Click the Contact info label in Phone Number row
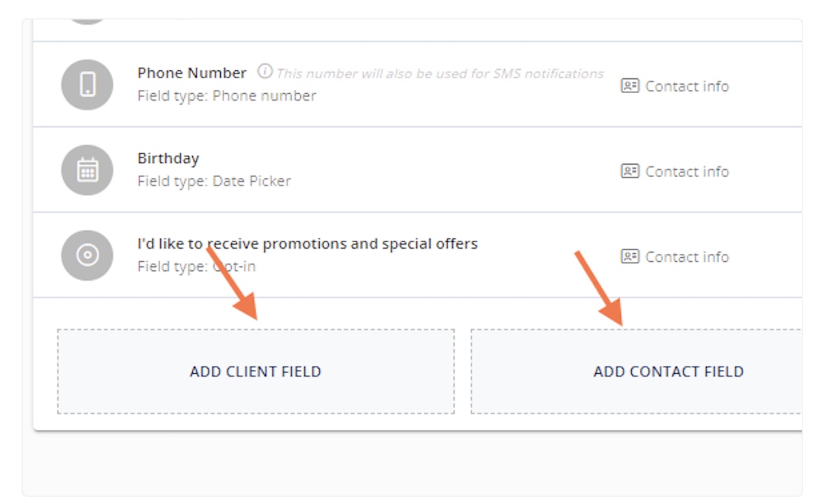This screenshot has width=826, height=504. pyautogui.click(x=687, y=86)
